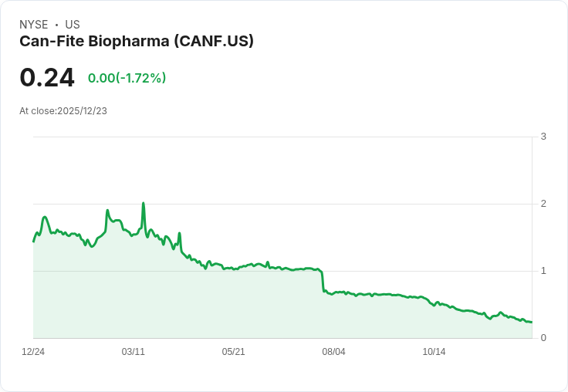Select the green -1.72% change value

(127, 78)
